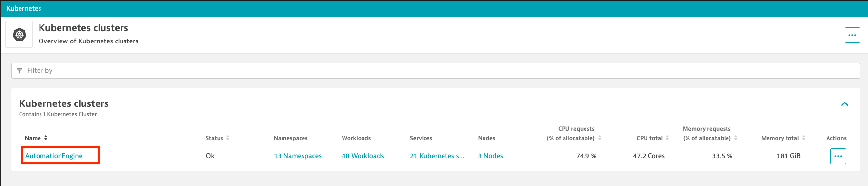Click 'Overview of Kubernetes clusters' subtitle

coord(88,41)
